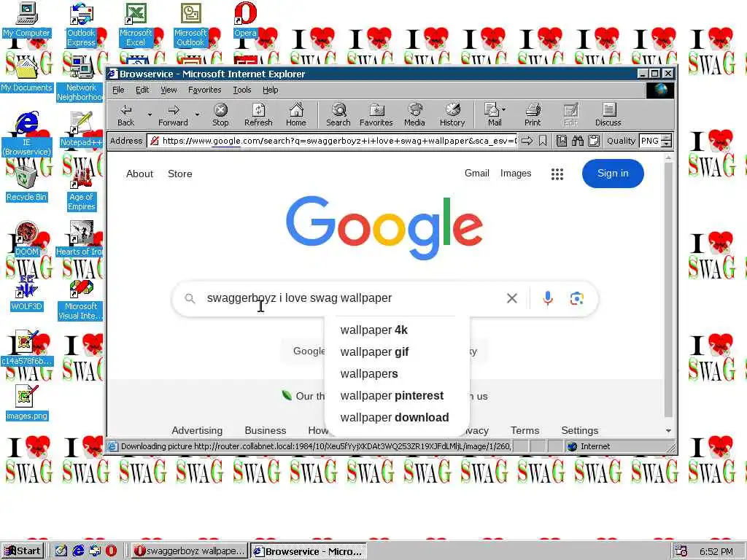Open the Advertising footer link

coord(197,430)
